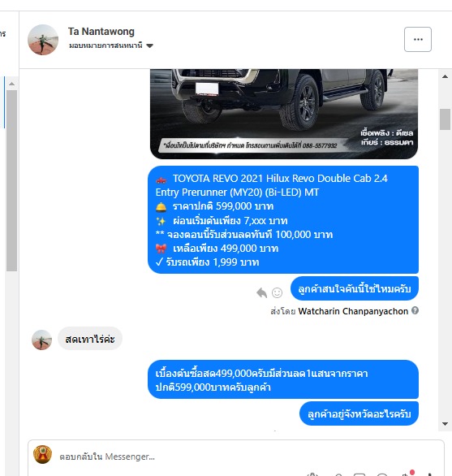
Task: Open Ta Nantawong's name link
Action: click(x=101, y=31)
